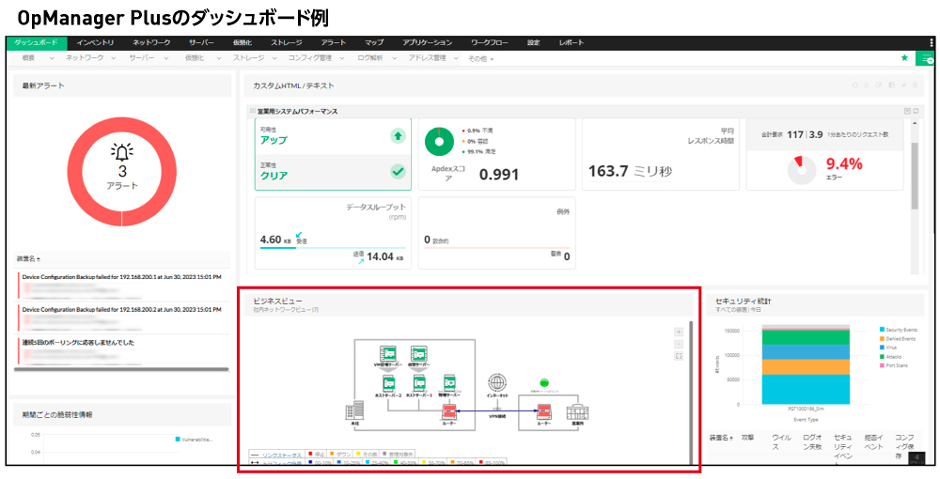The image size is (940, 479).
Task: Open fullscreen for business view map
Action: click(679, 356)
